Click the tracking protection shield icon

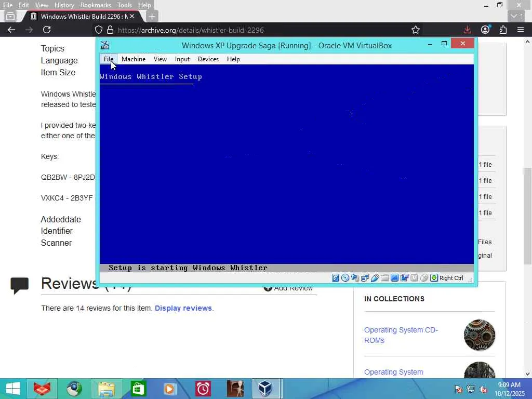click(98, 30)
